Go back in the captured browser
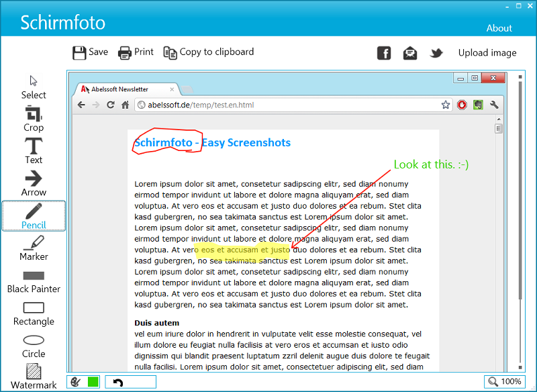The width and height of the screenshot is (537, 392). click(x=81, y=105)
